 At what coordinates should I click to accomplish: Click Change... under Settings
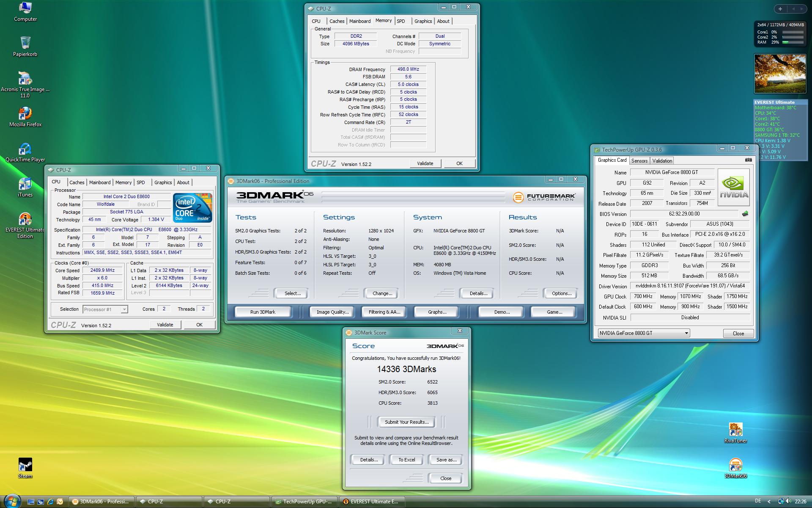pos(382,293)
